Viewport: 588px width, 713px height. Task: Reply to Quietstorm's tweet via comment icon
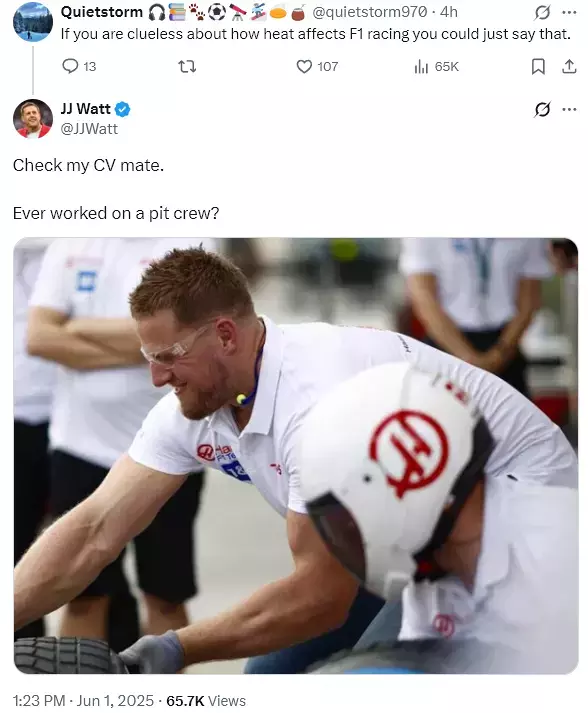pos(70,66)
